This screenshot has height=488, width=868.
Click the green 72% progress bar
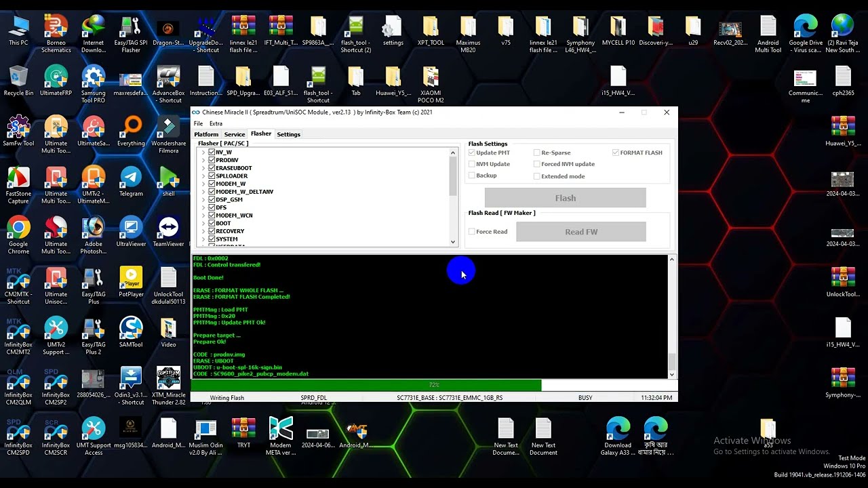(366, 385)
